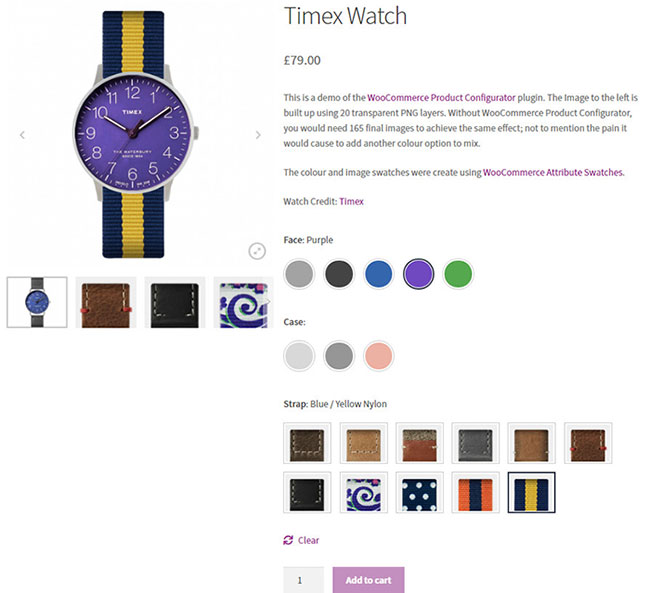This screenshot has height=593, width=650.
Task: Select the purple face color
Action: pos(419,274)
